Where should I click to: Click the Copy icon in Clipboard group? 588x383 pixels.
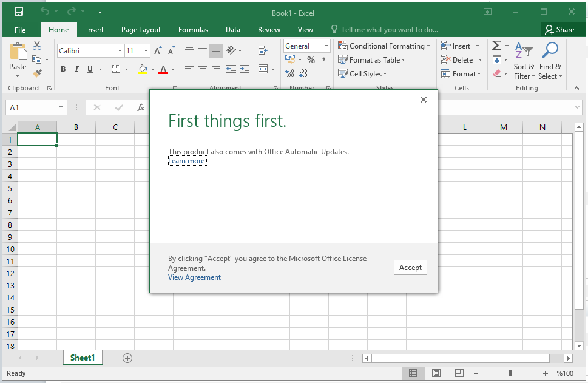point(37,59)
